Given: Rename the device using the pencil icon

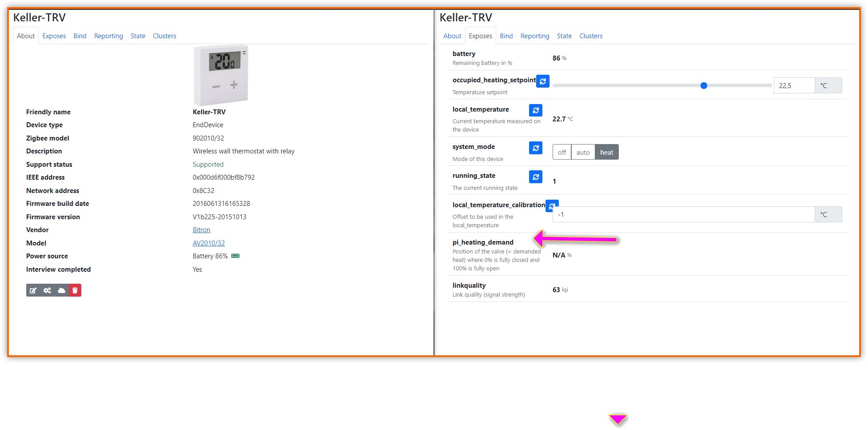Looking at the screenshot, I should tap(33, 290).
